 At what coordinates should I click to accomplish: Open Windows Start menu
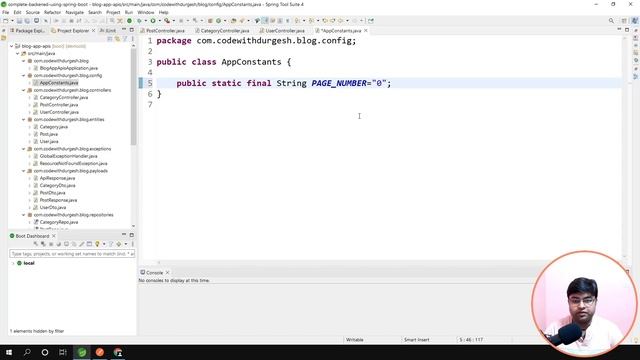tap(9, 352)
